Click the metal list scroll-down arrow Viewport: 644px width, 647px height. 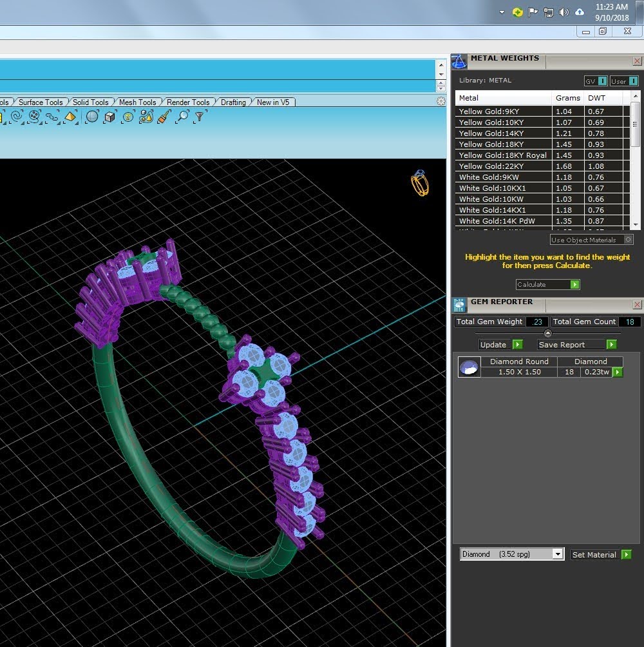[x=636, y=224]
